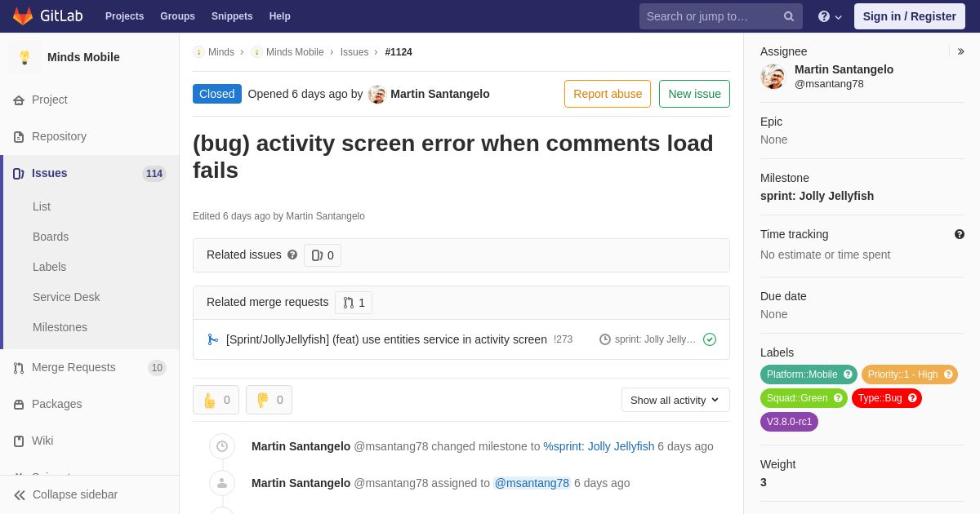Click Martin Santangelo's avatar in the issue header

[376, 94]
